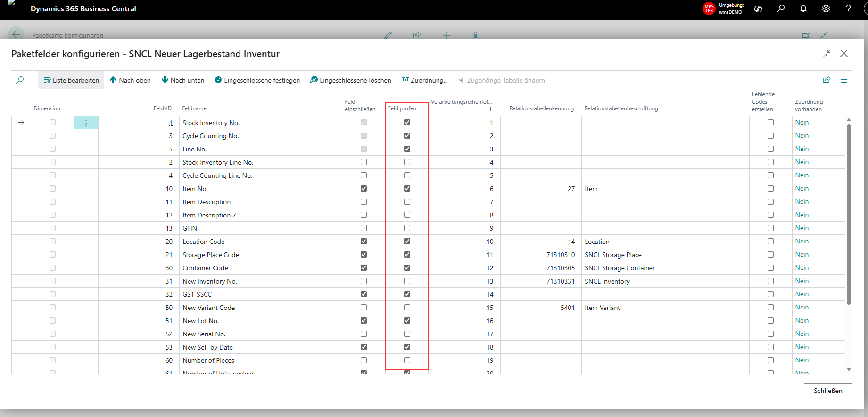The width and height of the screenshot is (868, 417).
Task: Select the Item Variant cell
Action: (665, 308)
